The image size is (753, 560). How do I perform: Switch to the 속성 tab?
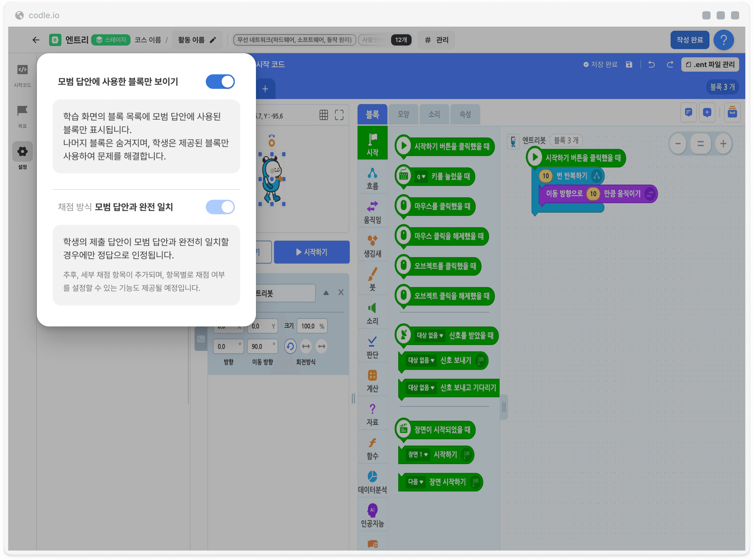[x=465, y=114]
